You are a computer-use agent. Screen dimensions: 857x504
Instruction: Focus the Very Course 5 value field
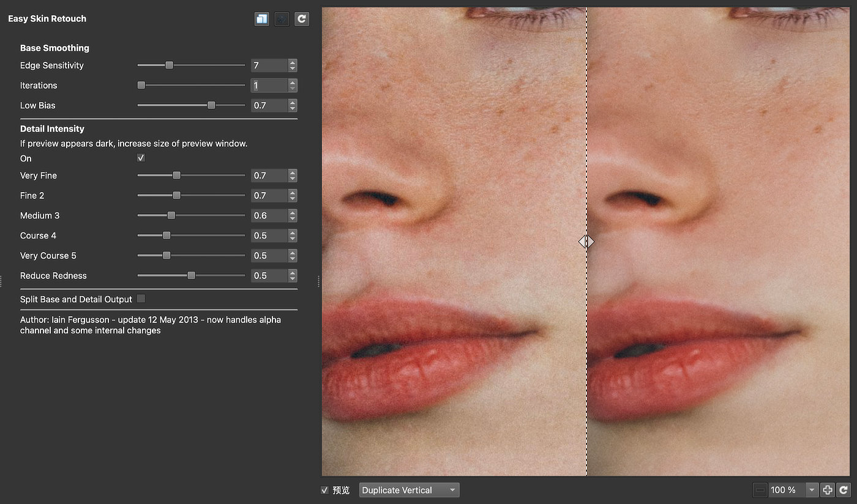click(269, 256)
